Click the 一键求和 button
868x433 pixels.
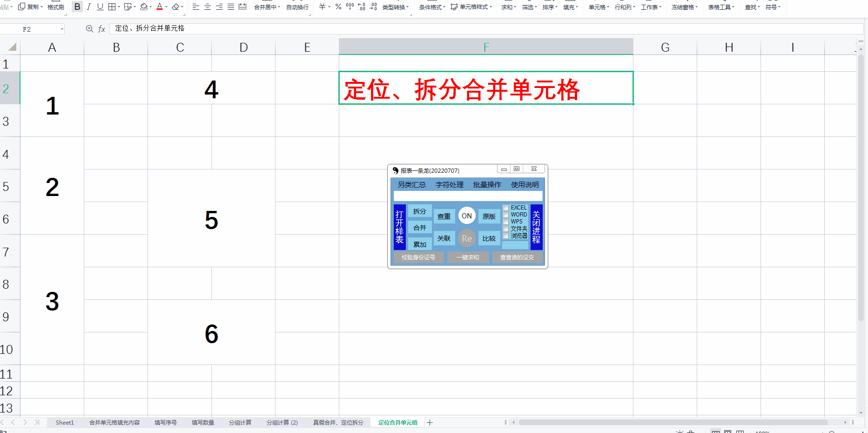[x=468, y=257]
